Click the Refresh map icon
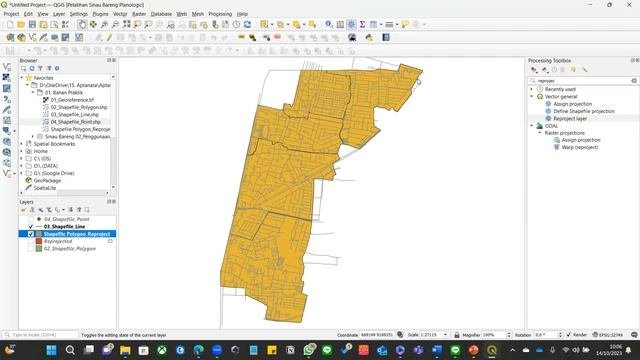The image size is (640, 360). (247, 24)
